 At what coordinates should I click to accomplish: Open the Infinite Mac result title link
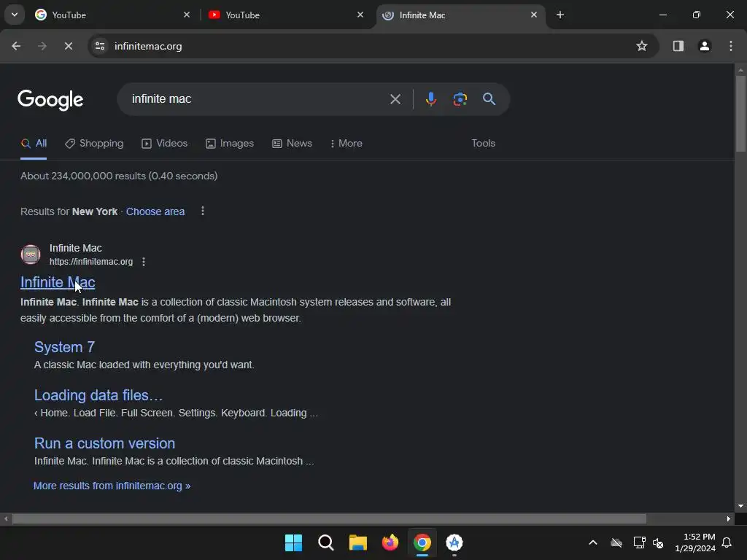point(58,282)
